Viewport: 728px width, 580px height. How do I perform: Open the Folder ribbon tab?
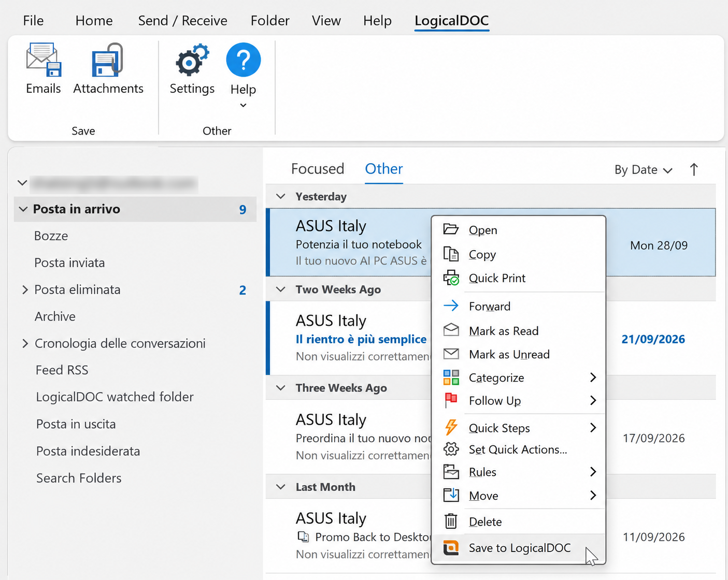pos(270,21)
